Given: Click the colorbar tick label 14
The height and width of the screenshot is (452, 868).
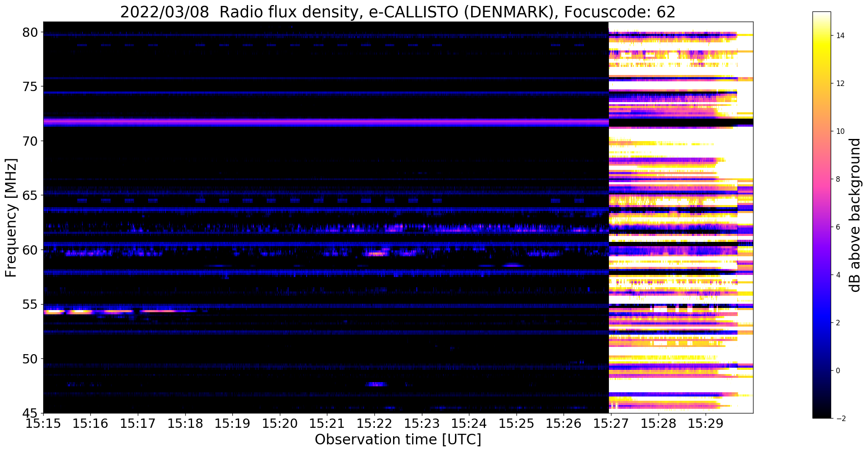Looking at the screenshot, I should pyautogui.click(x=840, y=36).
